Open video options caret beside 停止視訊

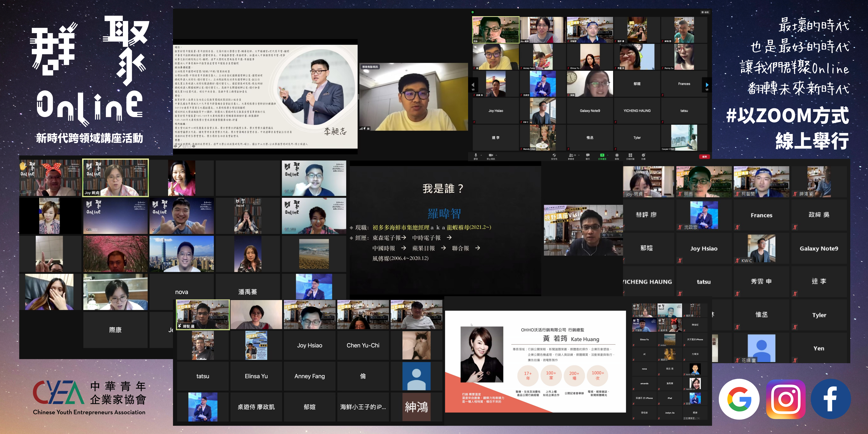pyautogui.click(x=496, y=155)
